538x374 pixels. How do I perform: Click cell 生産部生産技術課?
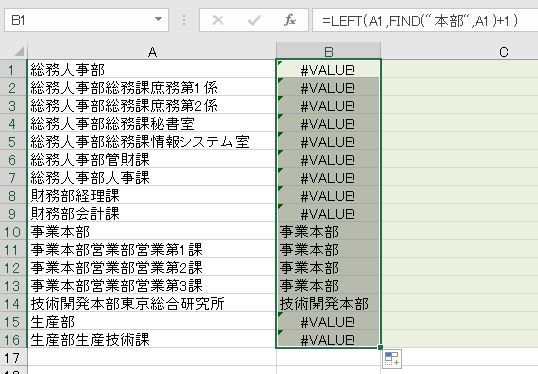(x=152, y=339)
